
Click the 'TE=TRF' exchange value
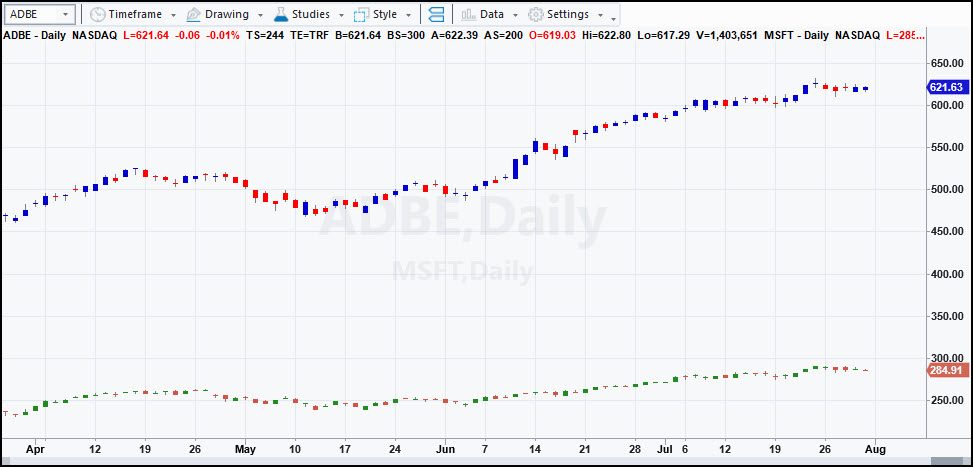(309, 35)
